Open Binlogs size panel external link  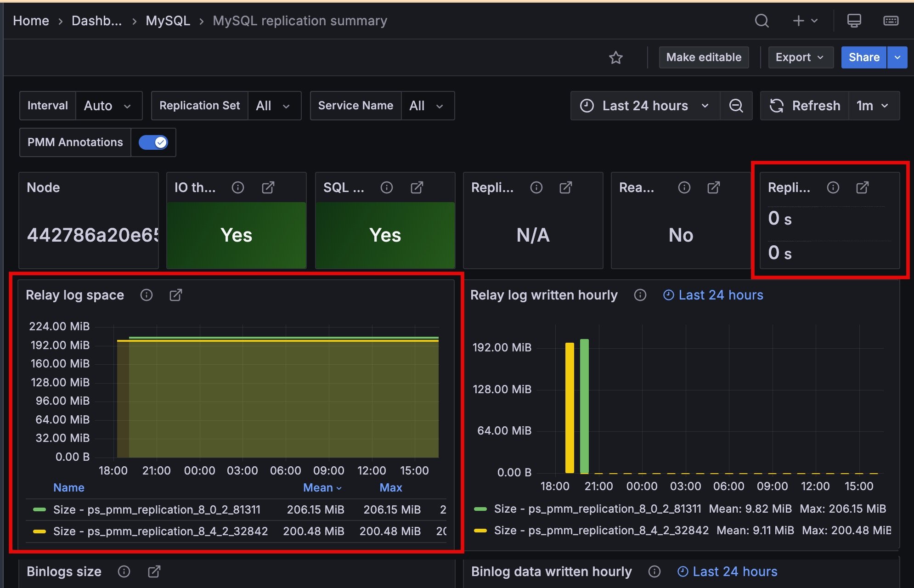click(x=154, y=571)
